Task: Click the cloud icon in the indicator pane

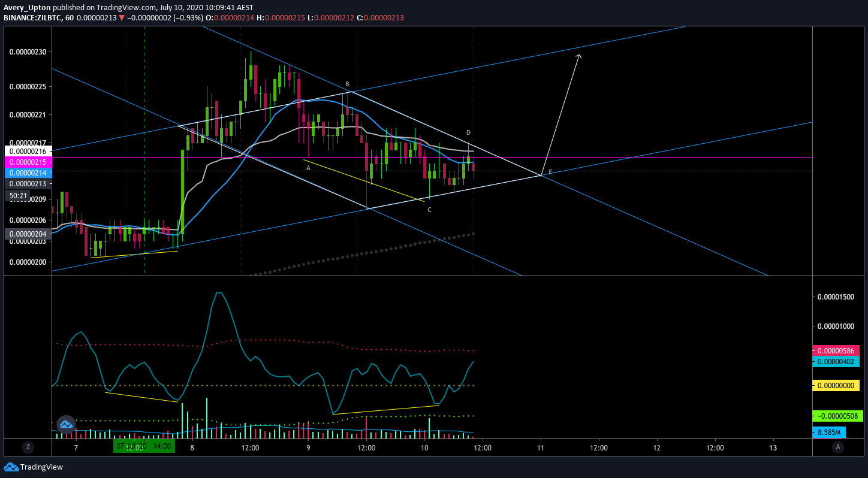Action: [65, 425]
